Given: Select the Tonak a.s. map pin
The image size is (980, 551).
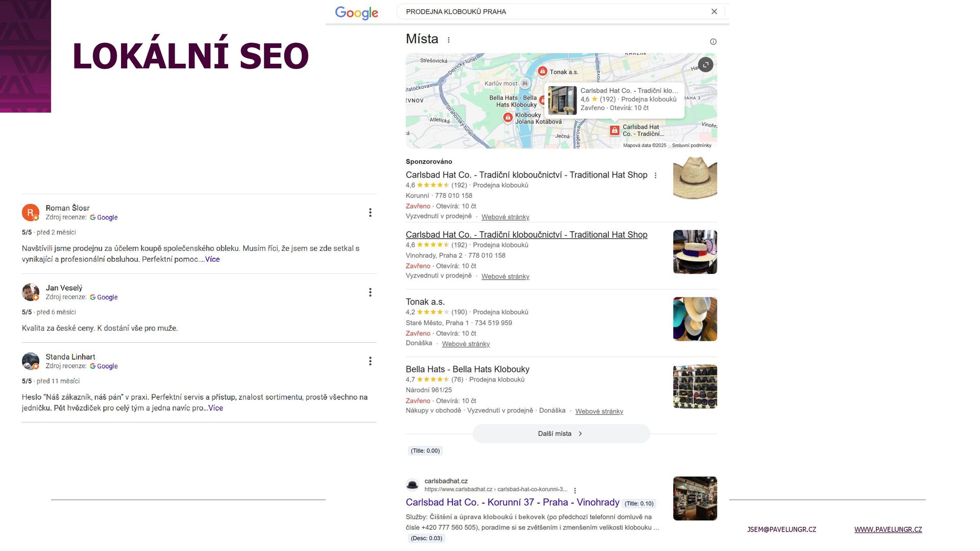Looking at the screenshot, I should pos(543,71).
